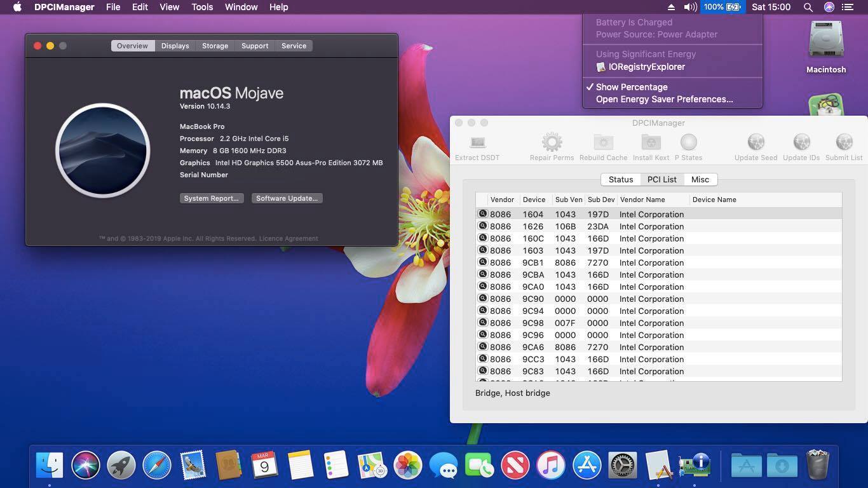Open Finder from the Dock
Image resolution: width=868 pixels, height=488 pixels.
pyautogui.click(x=50, y=466)
